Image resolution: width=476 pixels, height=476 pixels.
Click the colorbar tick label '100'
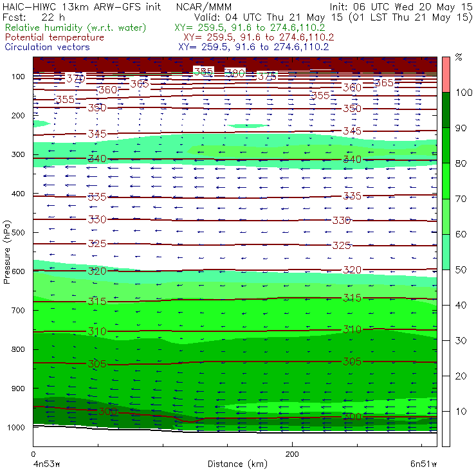point(464,93)
